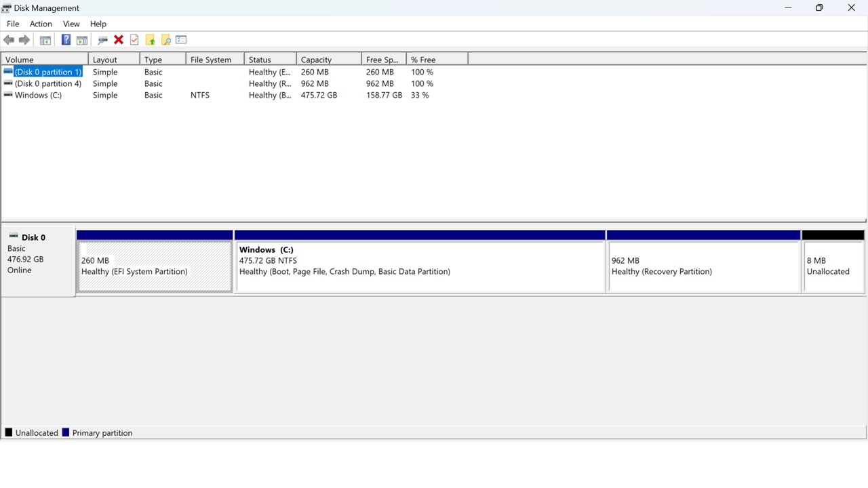
Task: Open the File menu
Action: click(12, 24)
